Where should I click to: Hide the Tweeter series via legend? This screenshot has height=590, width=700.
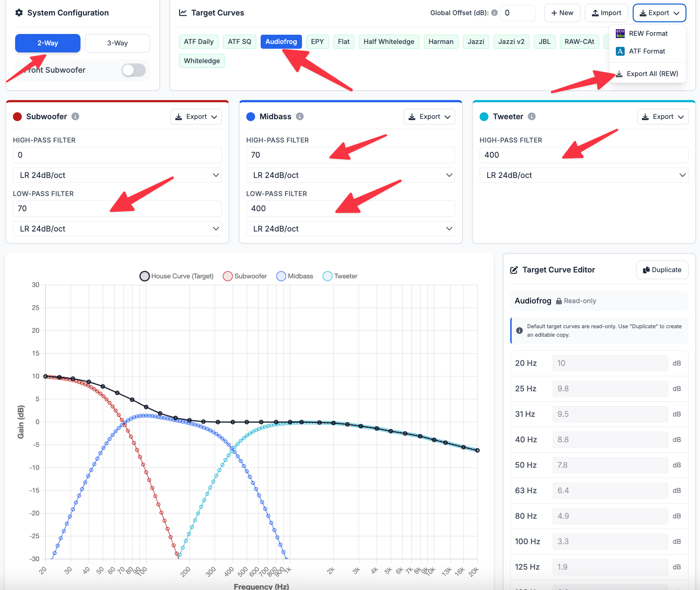coord(340,276)
